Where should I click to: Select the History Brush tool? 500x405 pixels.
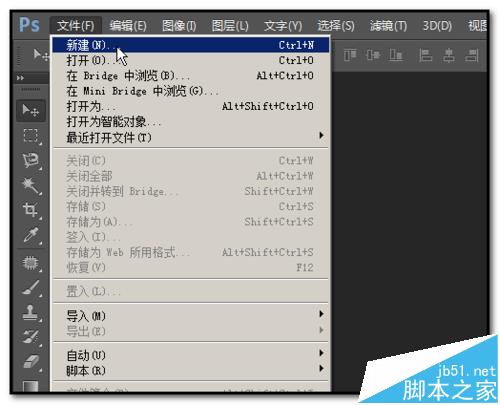pyautogui.click(x=30, y=337)
